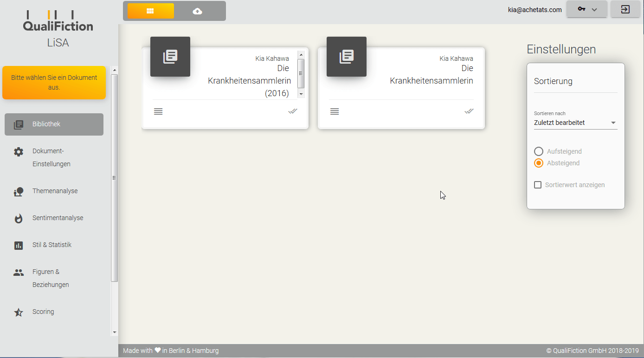
Task: Click the logout icon at top right
Action: point(625,9)
